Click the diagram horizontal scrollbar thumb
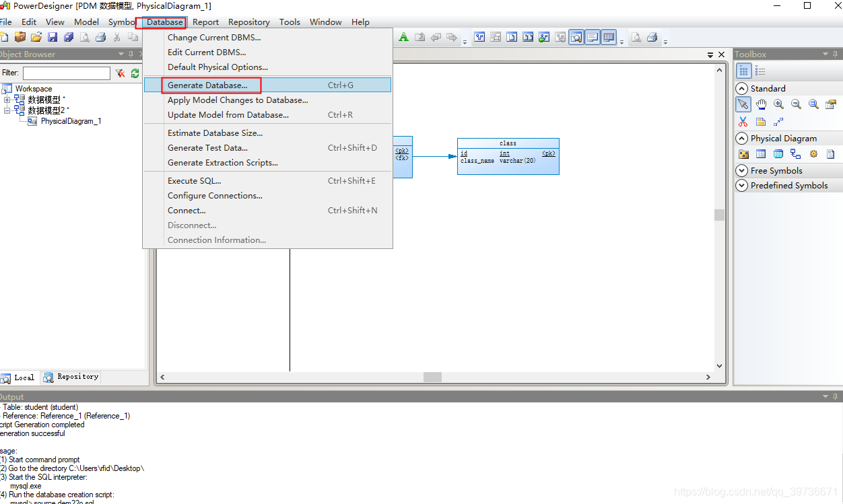This screenshot has width=843, height=504. tap(432, 377)
